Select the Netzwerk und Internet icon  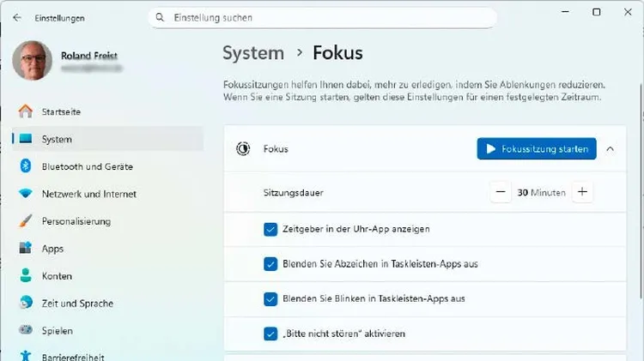pos(26,194)
